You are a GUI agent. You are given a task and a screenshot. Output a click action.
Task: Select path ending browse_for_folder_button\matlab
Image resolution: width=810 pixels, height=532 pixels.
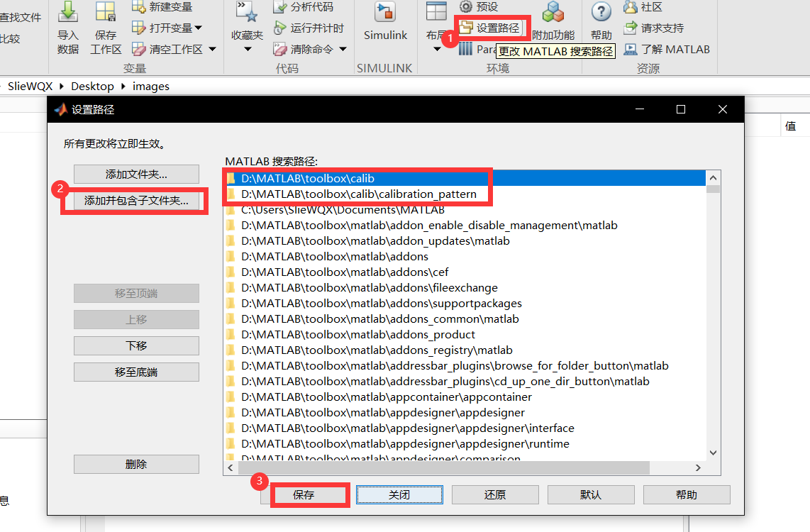[x=465, y=366]
